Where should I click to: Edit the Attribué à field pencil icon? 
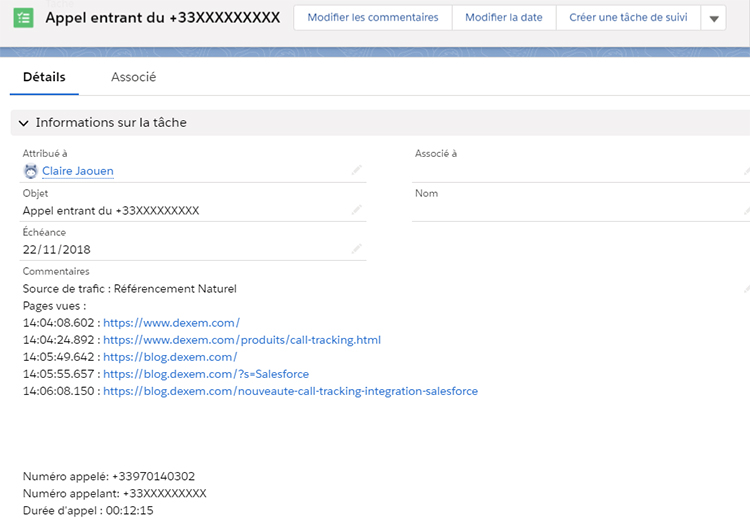point(356,170)
